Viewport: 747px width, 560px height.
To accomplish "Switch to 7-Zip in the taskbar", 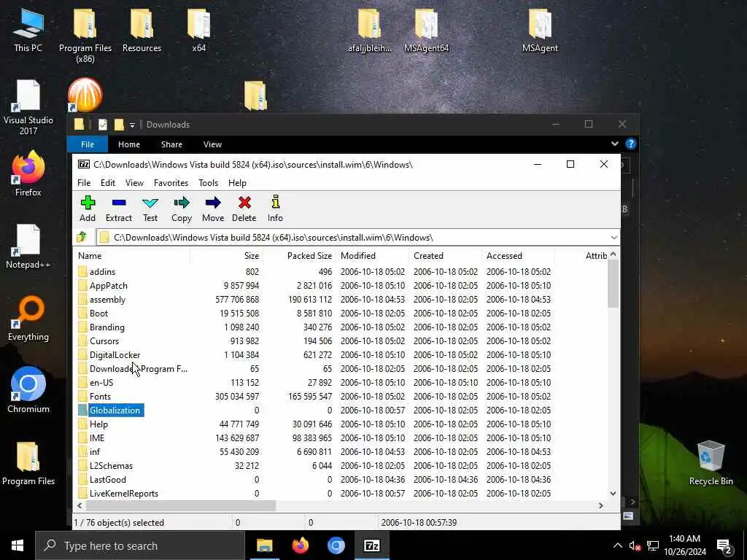I will click(371, 545).
